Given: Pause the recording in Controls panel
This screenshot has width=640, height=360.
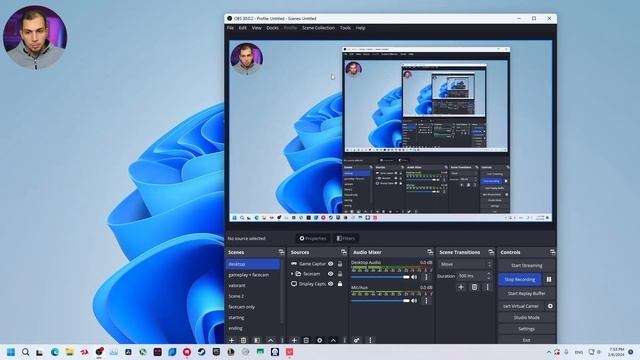Looking at the screenshot, I should click(549, 280).
